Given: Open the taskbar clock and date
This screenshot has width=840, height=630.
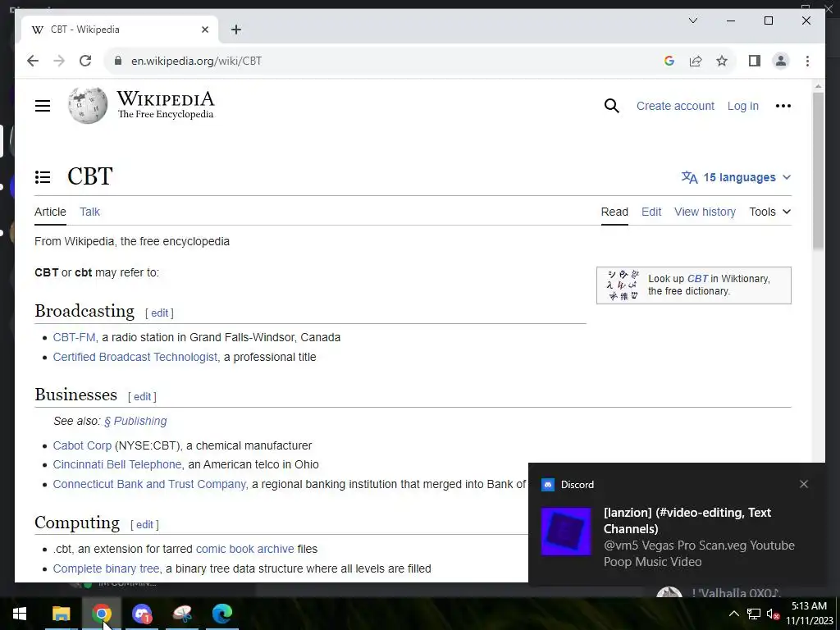Looking at the screenshot, I should coord(809,614).
